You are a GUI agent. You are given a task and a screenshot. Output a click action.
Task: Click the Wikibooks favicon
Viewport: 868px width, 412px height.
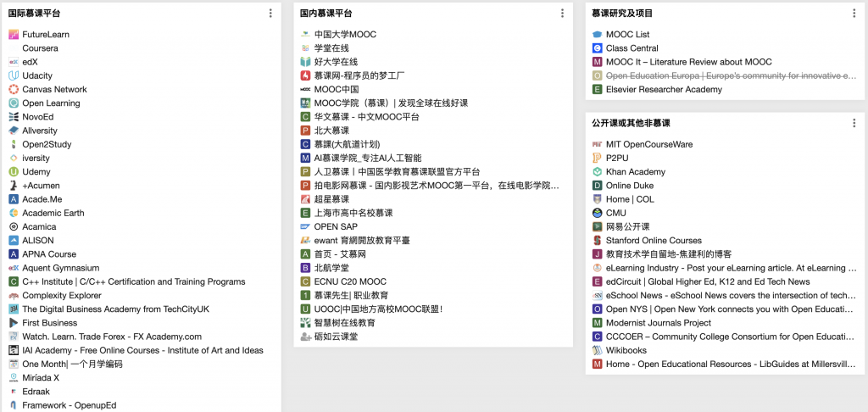coord(597,350)
